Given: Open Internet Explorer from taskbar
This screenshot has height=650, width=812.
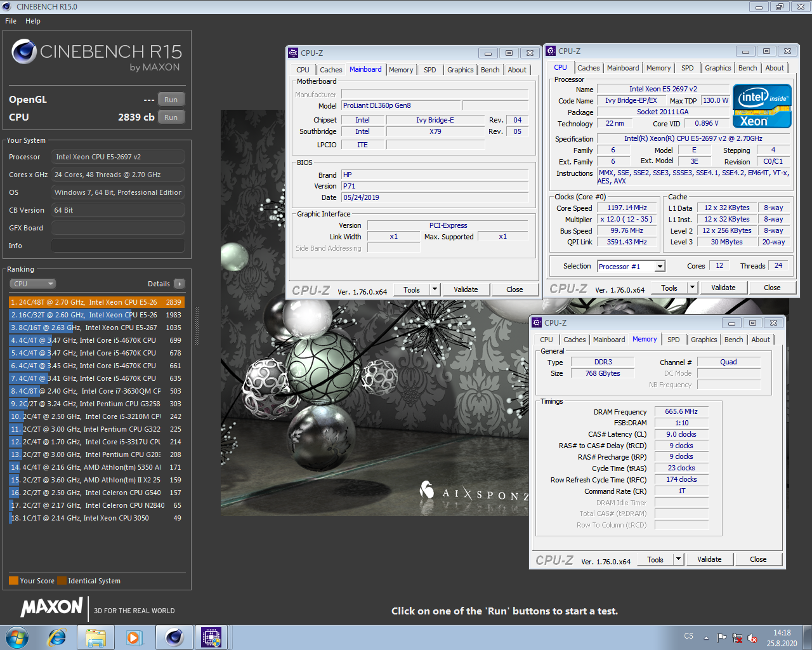Looking at the screenshot, I should [57, 637].
